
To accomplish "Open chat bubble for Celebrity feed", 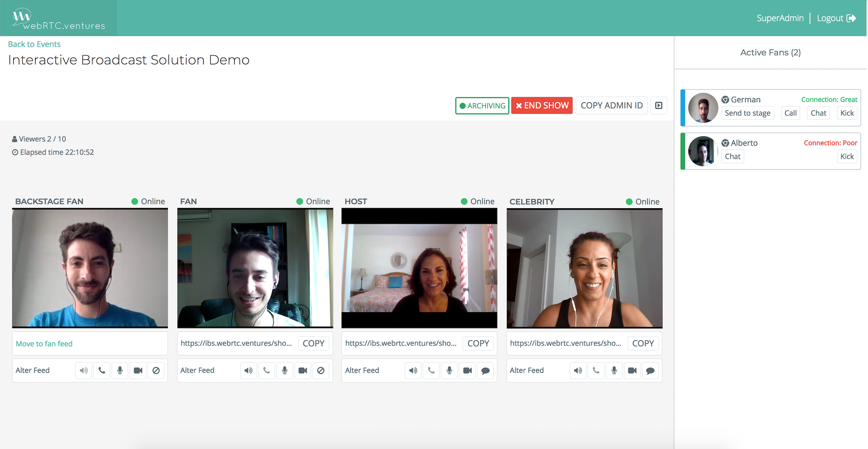I will click(x=650, y=370).
